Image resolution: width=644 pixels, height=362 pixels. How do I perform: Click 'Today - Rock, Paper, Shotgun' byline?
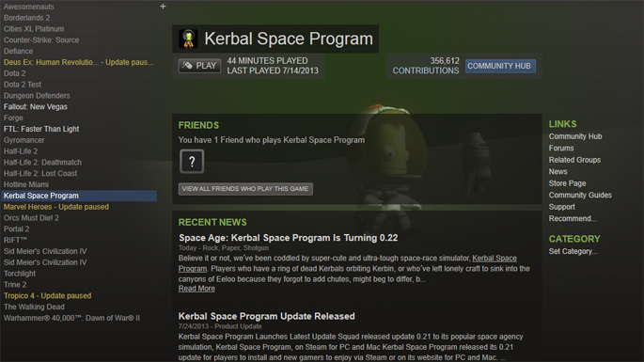224,248
